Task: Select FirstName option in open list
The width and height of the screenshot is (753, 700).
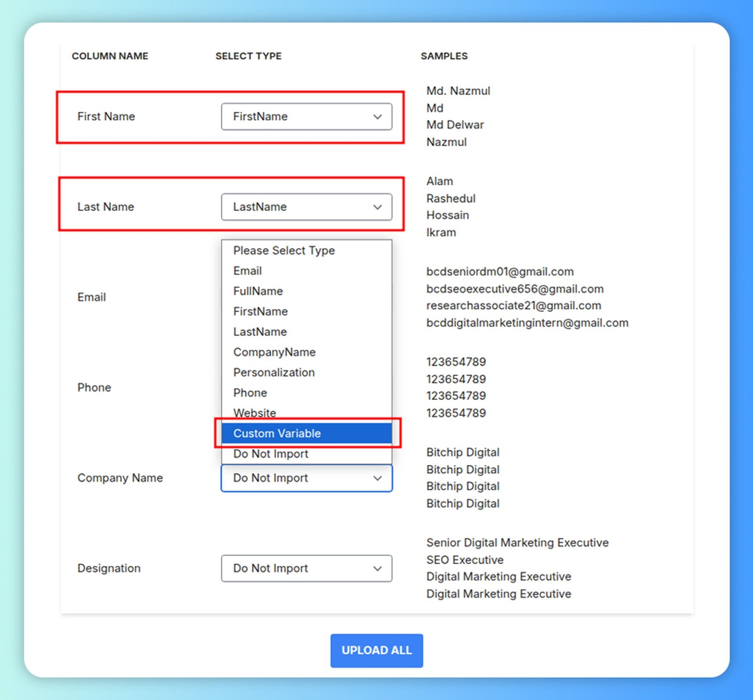Action: [x=261, y=311]
